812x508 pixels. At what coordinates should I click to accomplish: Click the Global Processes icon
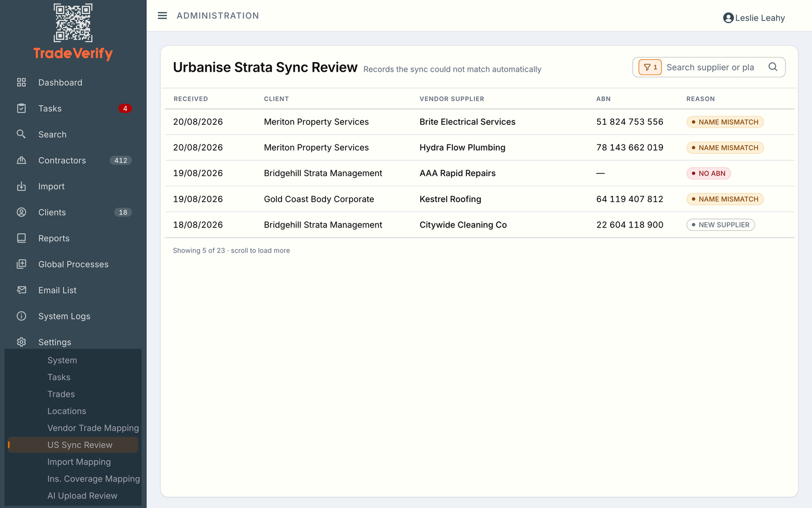coord(21,264)
